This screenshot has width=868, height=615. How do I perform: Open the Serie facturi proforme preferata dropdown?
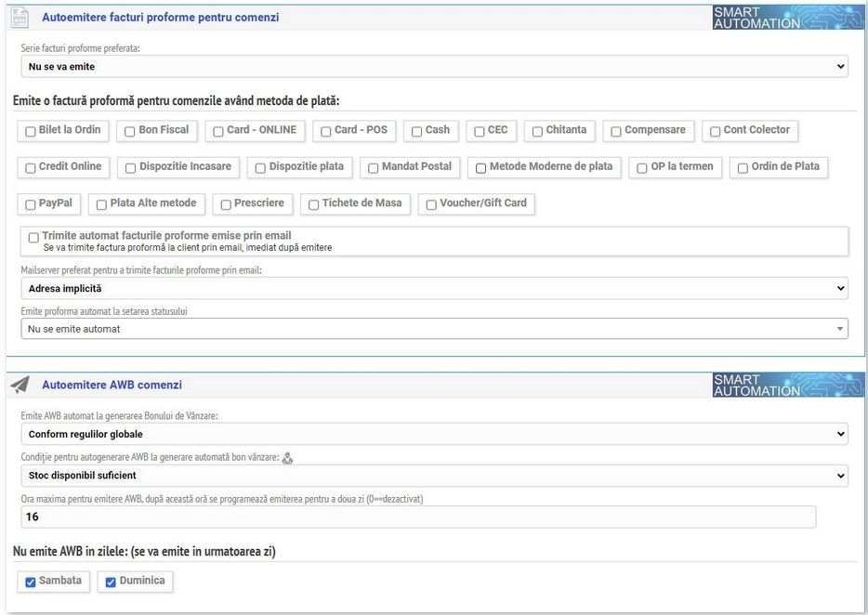click(434, 67)
